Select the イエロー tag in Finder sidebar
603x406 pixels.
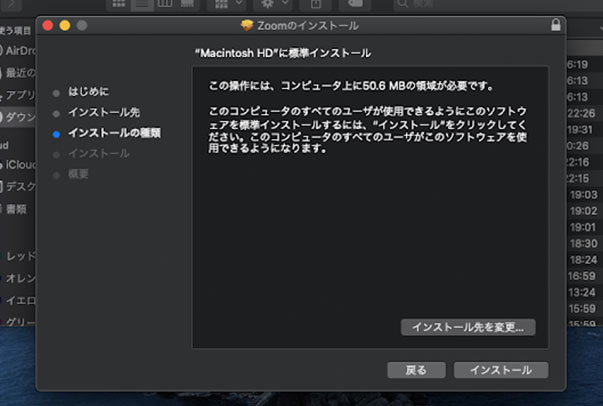click(17, 300)
